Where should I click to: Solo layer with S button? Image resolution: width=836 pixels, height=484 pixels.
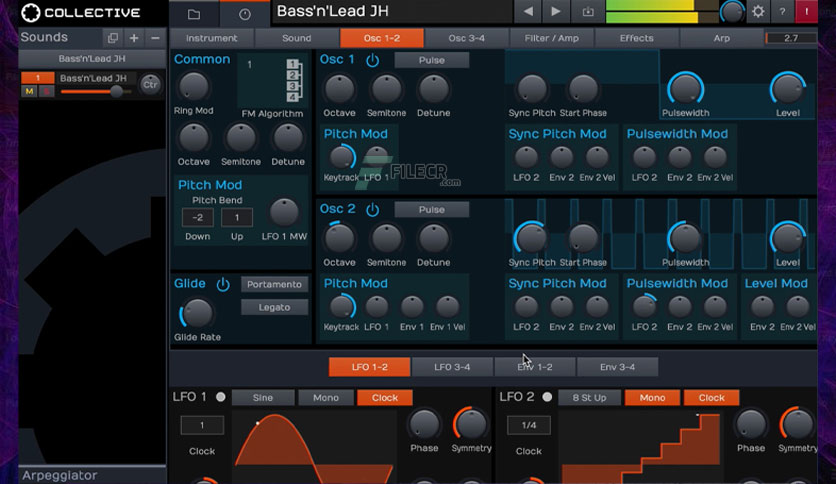point(46,91)
